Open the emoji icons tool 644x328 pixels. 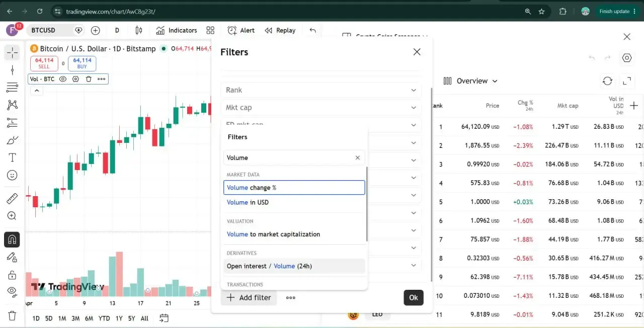point(12,175)
